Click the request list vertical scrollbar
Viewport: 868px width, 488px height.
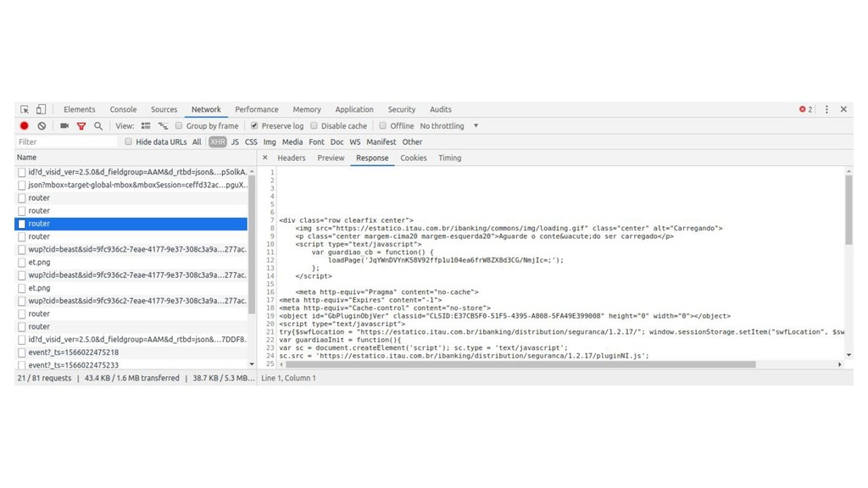(252, 245)
